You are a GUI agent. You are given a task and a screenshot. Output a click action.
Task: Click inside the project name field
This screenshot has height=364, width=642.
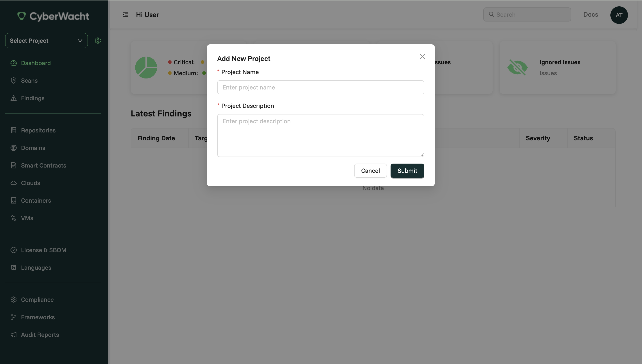tap(320, 87)
